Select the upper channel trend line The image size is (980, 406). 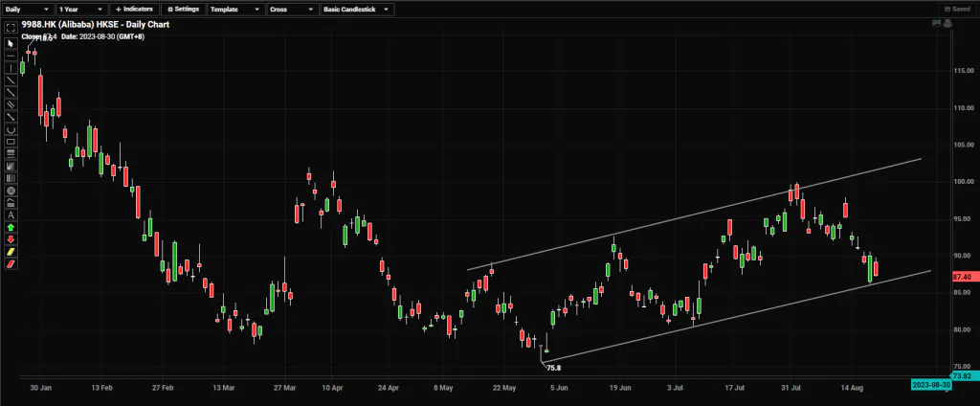pyautogui.click(x=694, y=214)
